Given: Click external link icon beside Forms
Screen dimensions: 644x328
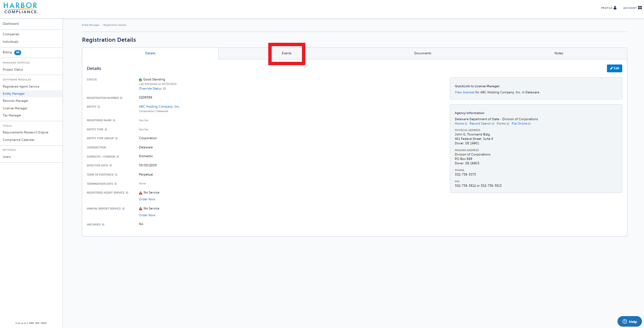Looking at the screenshot, I should [508, 124].
